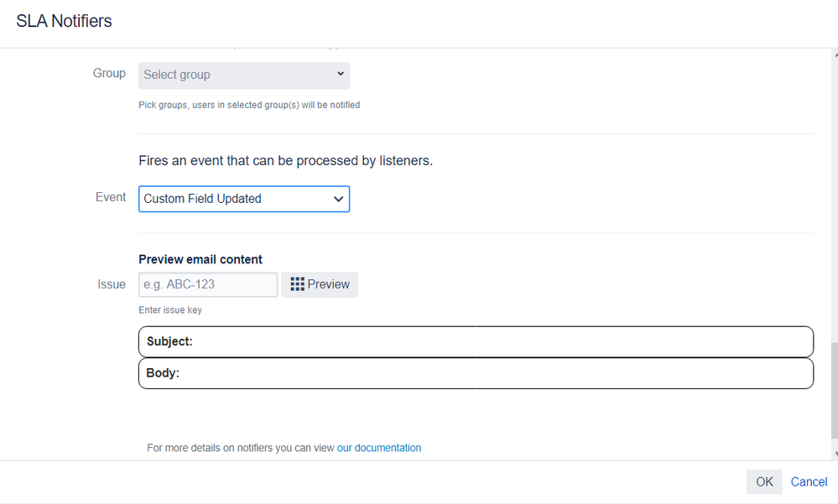Focus the issue key input field
Image resolution: width=838 pixels, height=504 pixels.
tap(208, 284)
